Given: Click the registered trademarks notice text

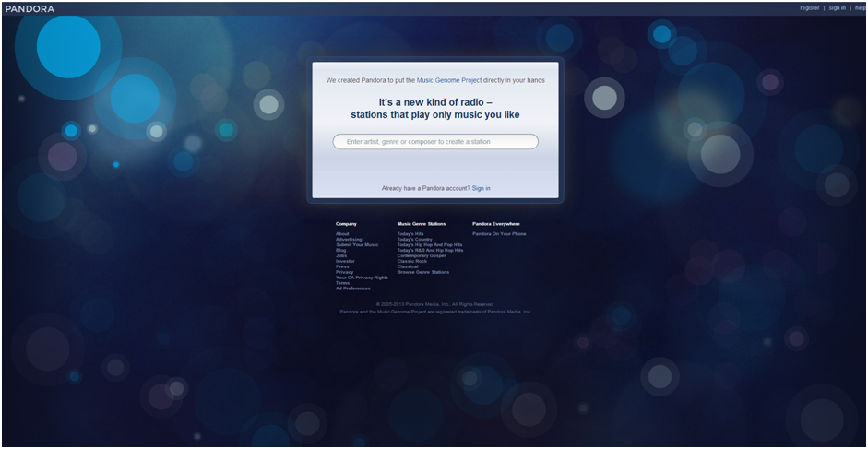Looking at the screenshot, I should point(435,312).
